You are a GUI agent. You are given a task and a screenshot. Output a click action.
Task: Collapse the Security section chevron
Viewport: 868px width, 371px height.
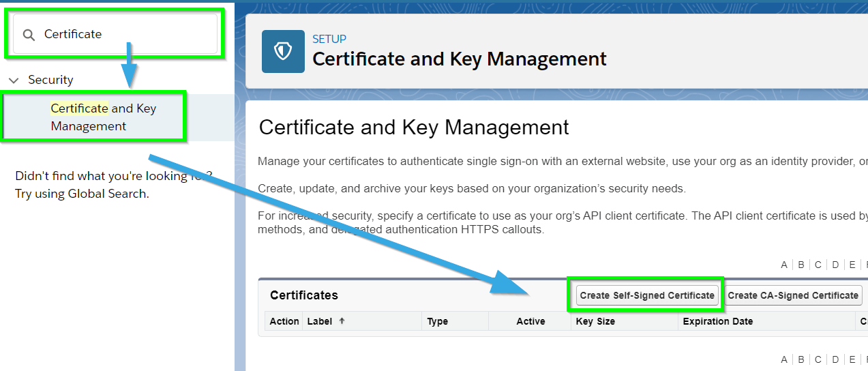tap(13, 80)
